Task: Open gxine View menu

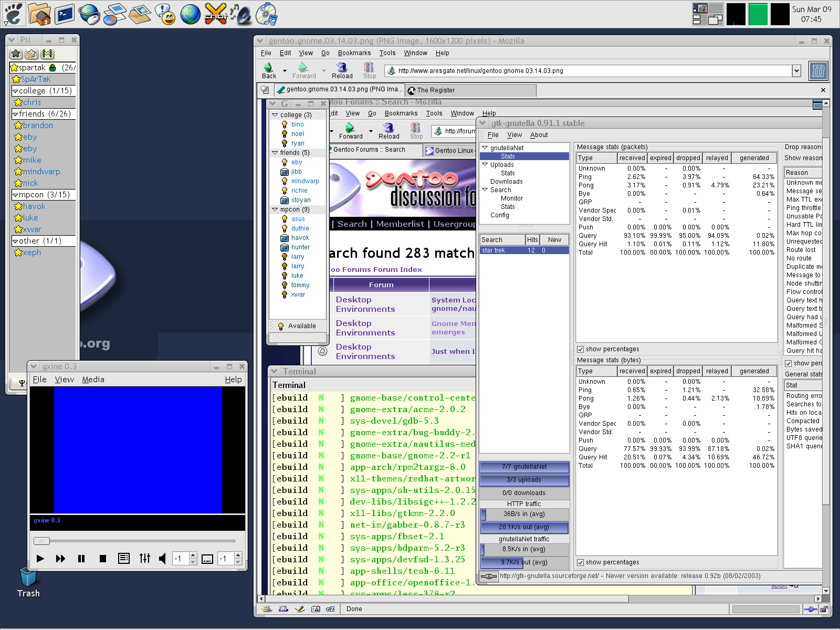Action: 64,380
